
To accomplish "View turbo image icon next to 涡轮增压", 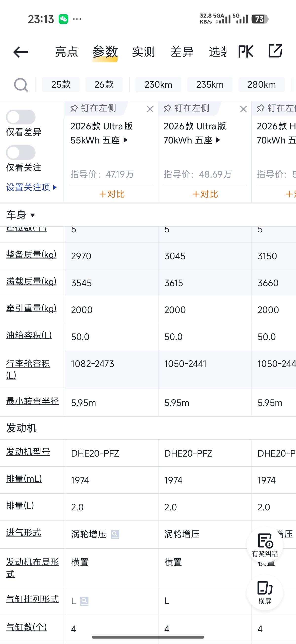I will [115, 535].
